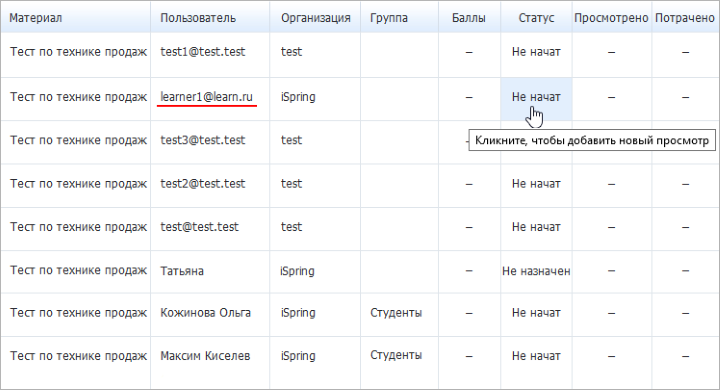Click material name in test1@test.test row

point(79,51)
